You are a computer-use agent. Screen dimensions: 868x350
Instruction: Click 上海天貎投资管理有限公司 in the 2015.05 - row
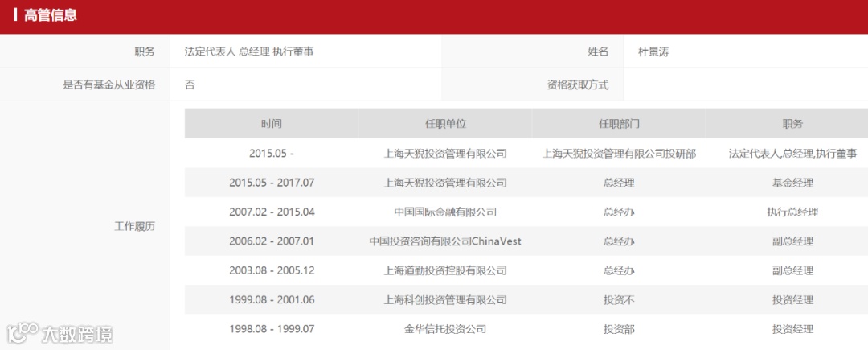[445, 154]
